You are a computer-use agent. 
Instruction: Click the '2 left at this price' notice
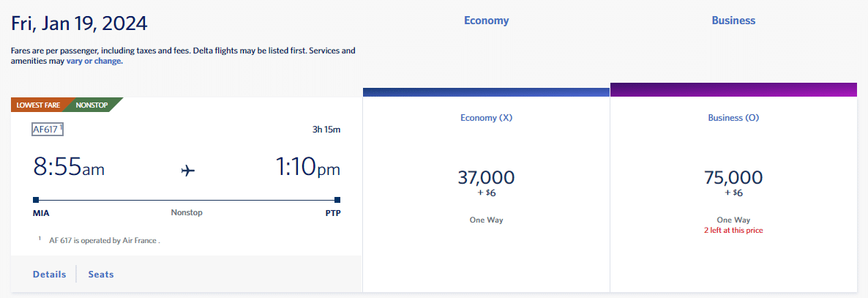tap(733, 230)
